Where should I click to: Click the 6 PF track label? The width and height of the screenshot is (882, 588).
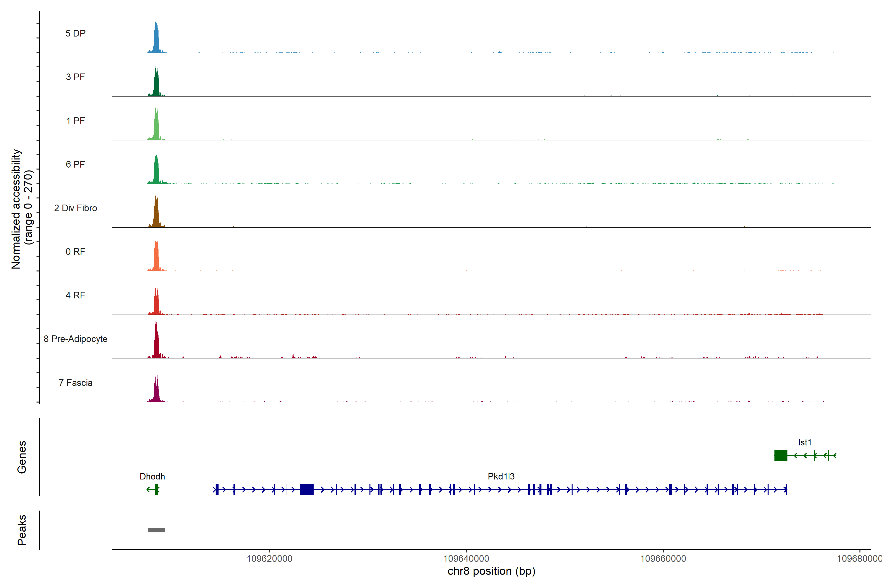tap(75, 164)
